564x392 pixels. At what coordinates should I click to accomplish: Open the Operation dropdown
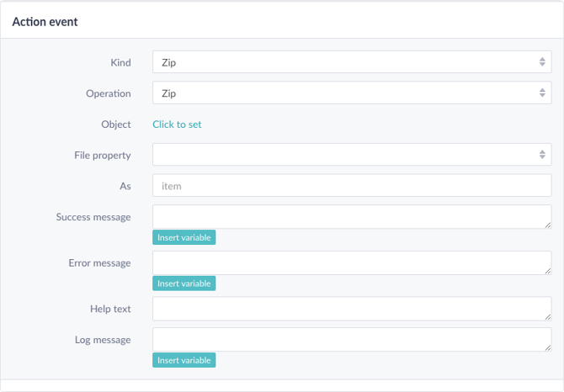pos(352,93)
